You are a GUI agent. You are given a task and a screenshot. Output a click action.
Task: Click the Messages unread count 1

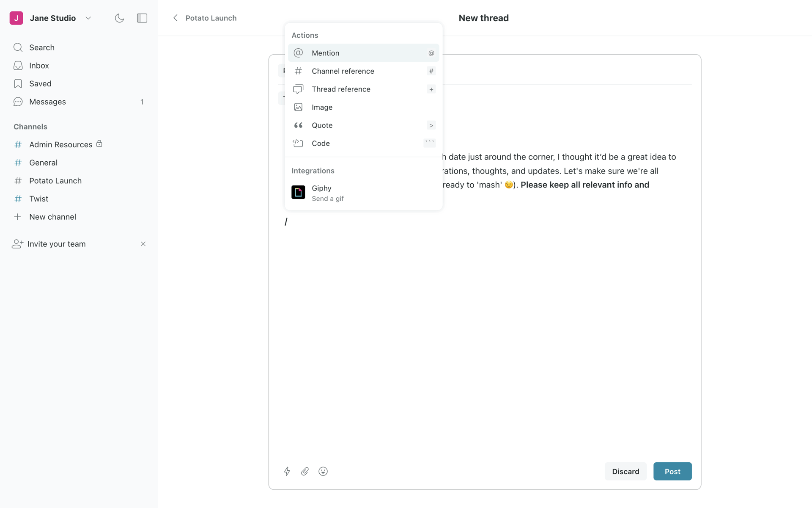coord(142,102)
